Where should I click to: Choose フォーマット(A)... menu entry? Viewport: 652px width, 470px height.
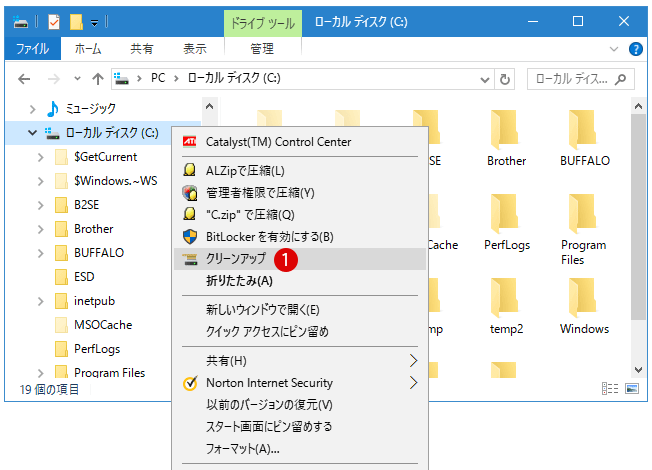300,449
